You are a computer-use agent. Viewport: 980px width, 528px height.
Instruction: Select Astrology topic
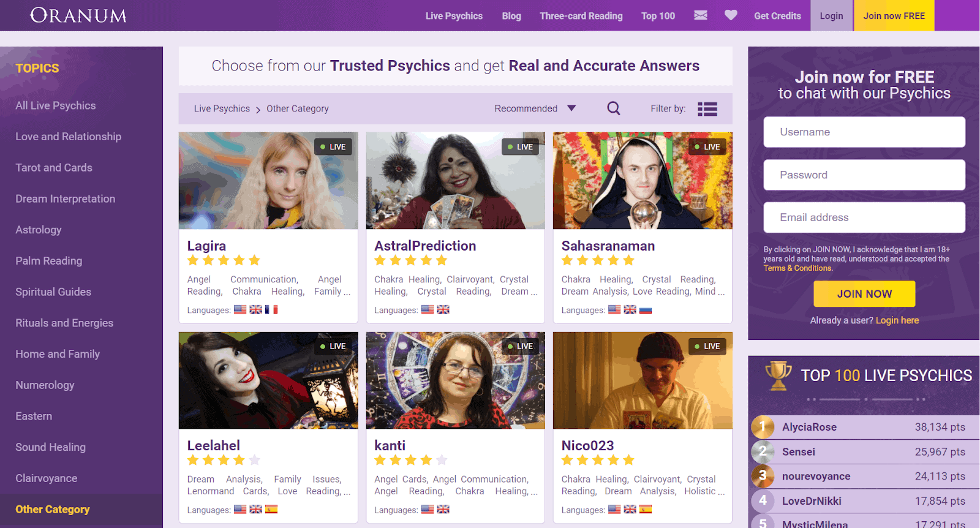click(39, 230)
